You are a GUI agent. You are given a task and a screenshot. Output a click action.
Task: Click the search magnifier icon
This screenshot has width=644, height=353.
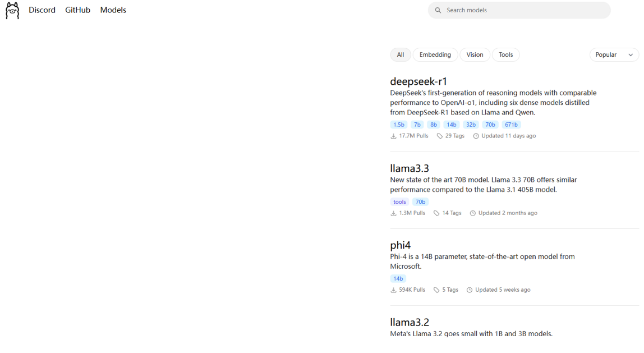[x=438, y=10]
